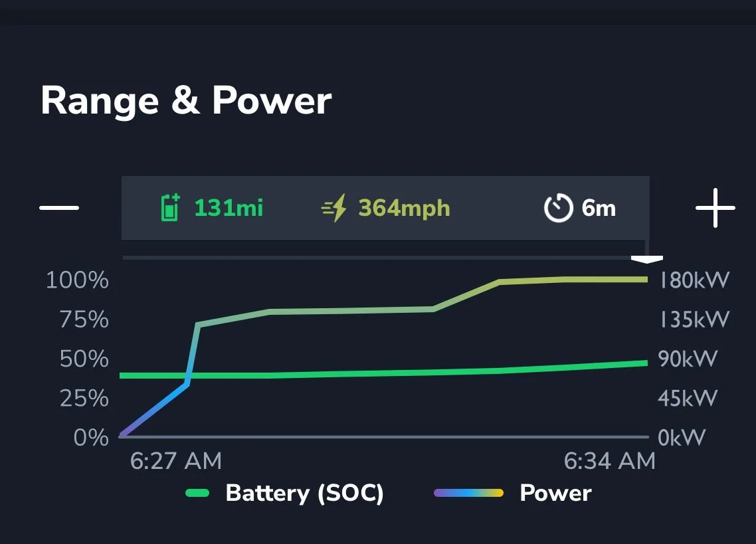Click the 6:27 AM start time label
The image size is (756, 544).
tap(176, 460)
